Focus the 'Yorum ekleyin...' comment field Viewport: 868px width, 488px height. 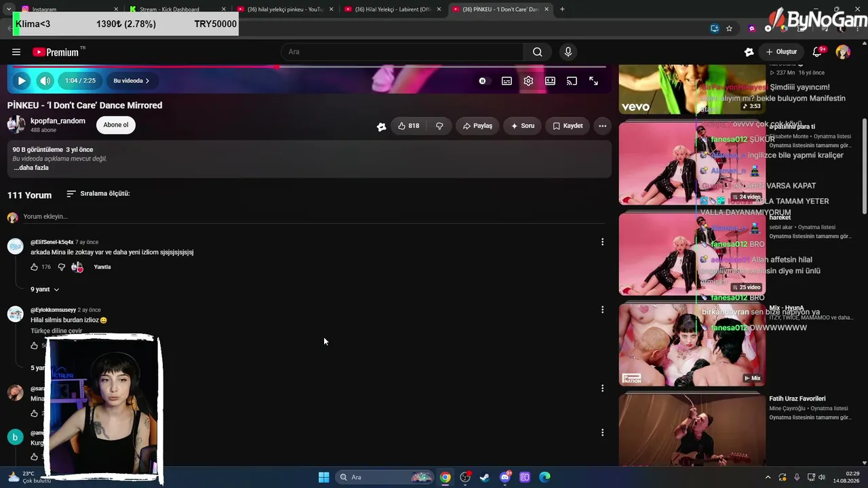[x=313, y=217]
